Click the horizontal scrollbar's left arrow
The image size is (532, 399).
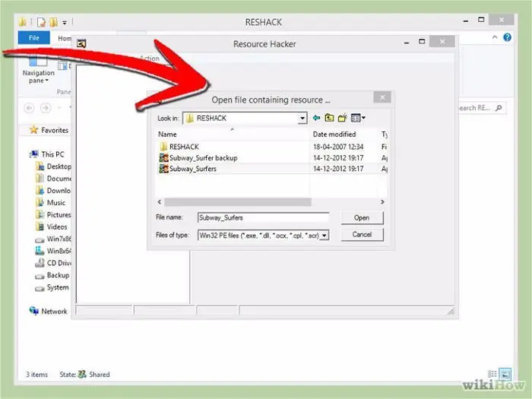pos(160,202)
